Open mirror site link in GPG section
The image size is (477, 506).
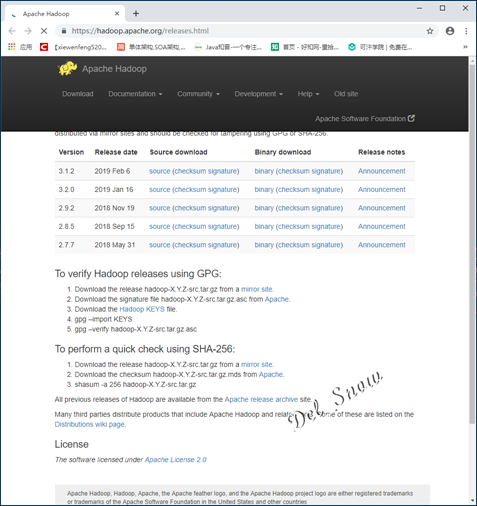[257, 289]
